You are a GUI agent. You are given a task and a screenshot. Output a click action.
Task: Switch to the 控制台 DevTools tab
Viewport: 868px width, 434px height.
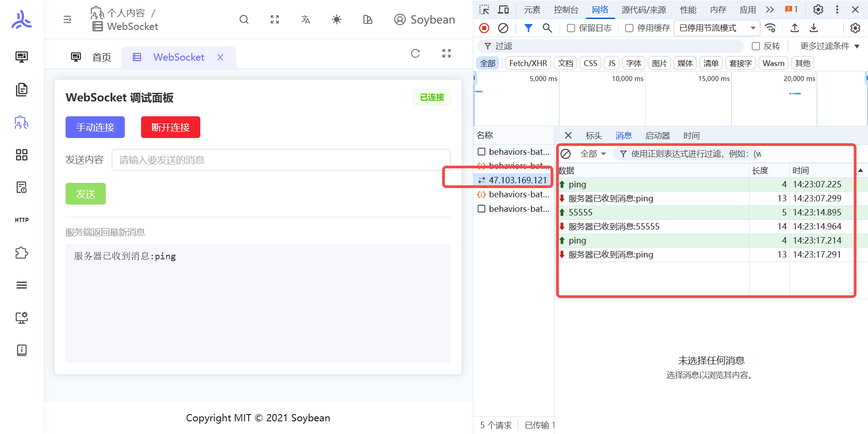566,10
